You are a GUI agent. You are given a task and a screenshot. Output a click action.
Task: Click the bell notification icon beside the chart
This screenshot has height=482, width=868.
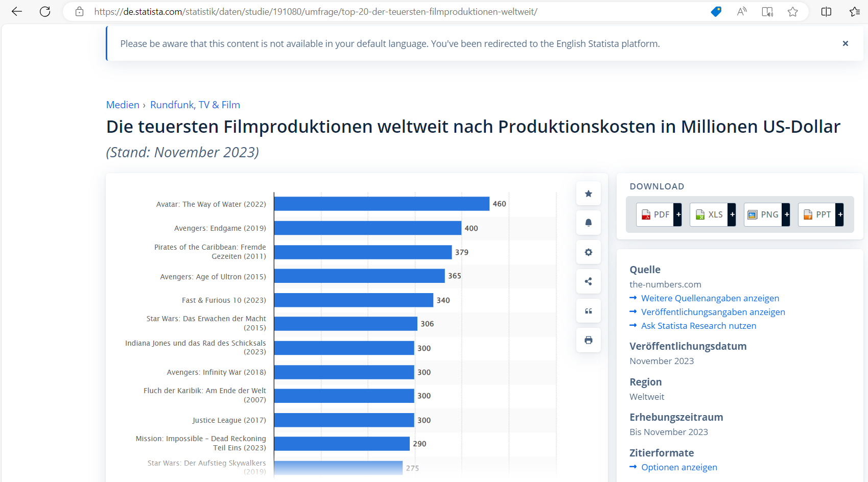click(x=588, y=223)
